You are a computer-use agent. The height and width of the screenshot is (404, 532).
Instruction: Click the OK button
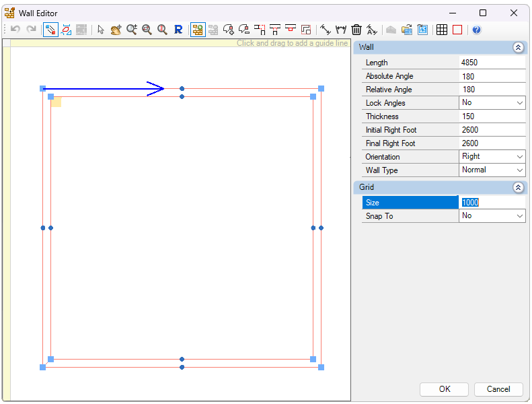coord(444,389)
